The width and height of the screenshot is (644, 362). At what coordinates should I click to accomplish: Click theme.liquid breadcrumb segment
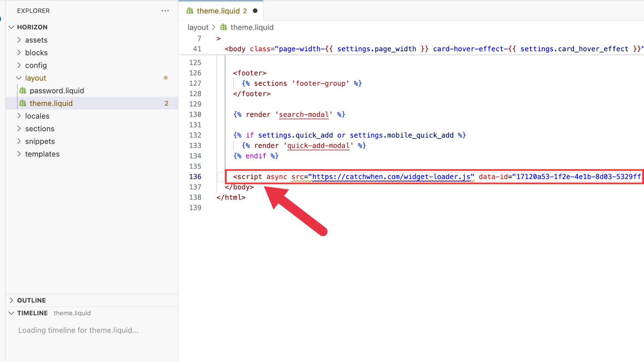(252, 27)
